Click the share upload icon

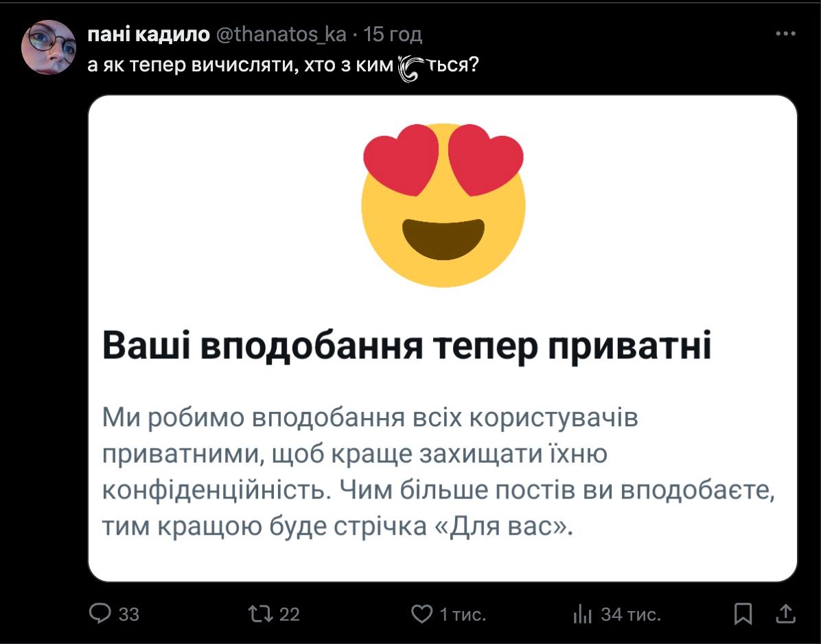787,614
